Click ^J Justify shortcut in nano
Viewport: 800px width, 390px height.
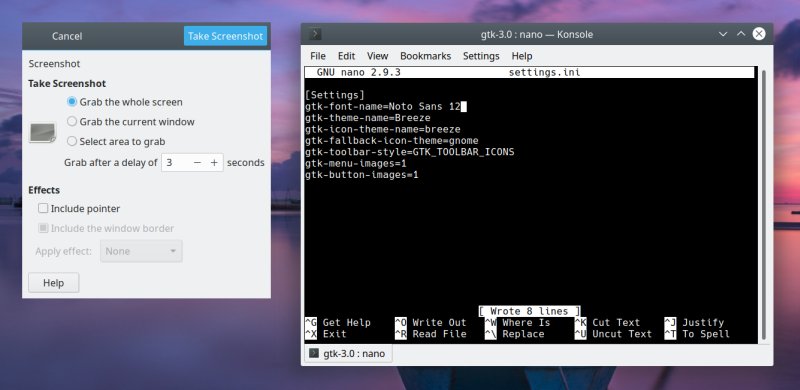(x=694, y=323)
